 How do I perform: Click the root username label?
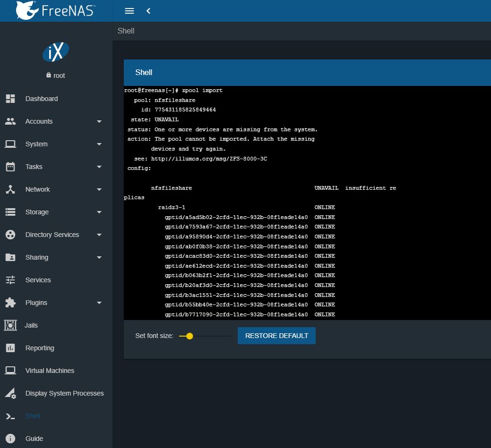pos(59,76)
